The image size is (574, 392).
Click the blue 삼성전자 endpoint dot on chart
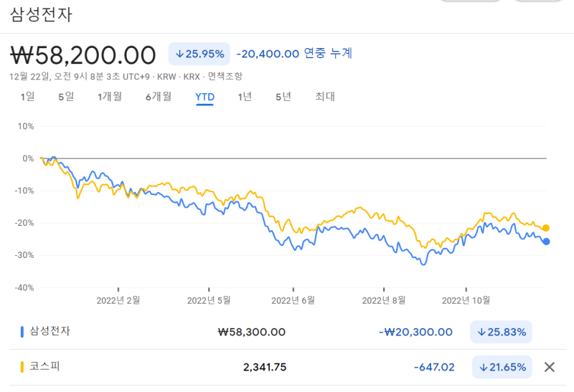pos(546,242)
